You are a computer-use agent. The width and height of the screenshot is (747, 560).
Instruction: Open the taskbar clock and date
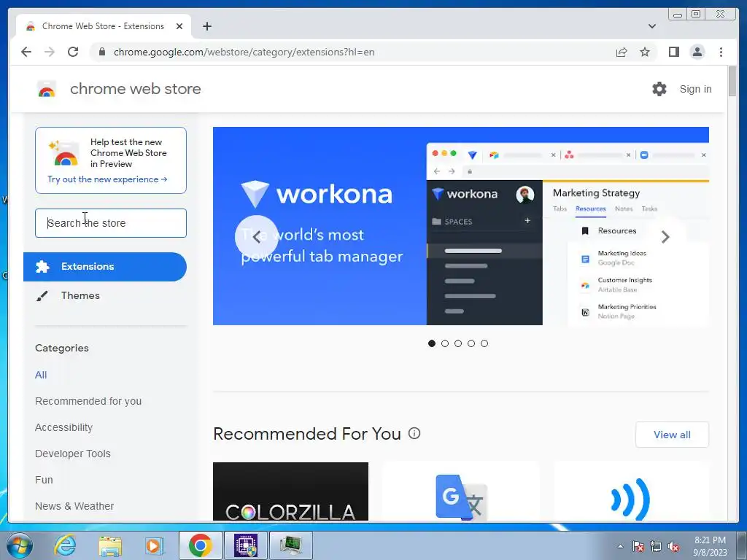pyautogui.click(x=710, y=546)
